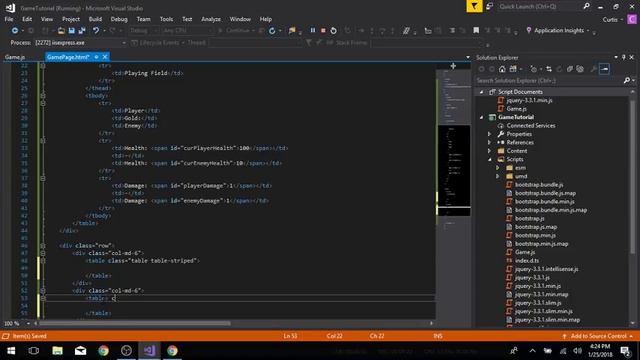640x360 pixels.
Task: Click the editor horizontal scrollbar thumb
Action: (x=134, y=323)
